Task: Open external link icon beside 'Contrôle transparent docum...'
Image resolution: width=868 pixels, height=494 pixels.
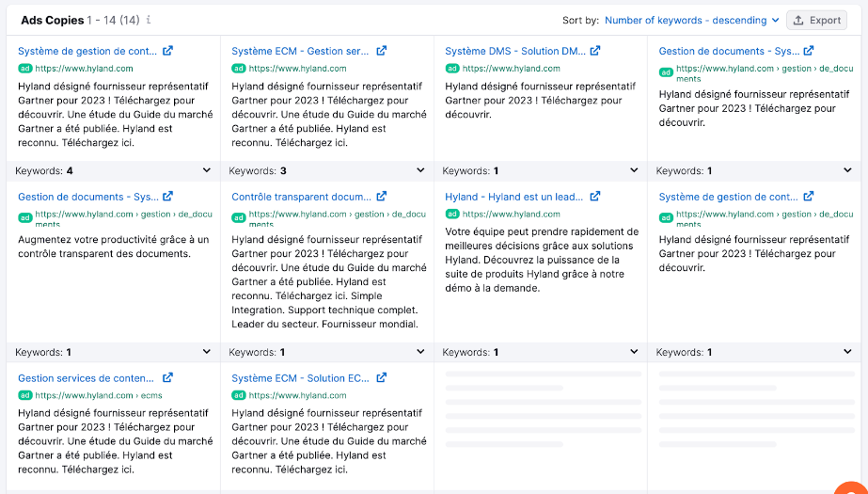Action: point(381,197)
